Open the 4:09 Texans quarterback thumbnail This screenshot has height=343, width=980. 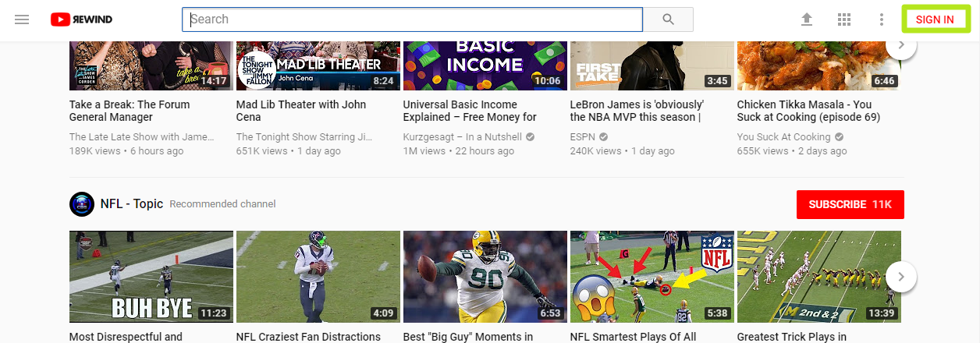point(318,277)
